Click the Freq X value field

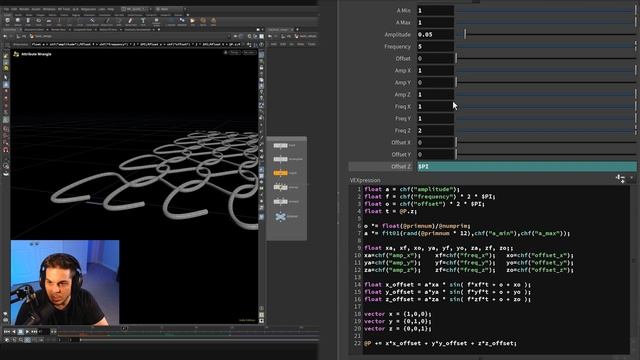(435, 107)
